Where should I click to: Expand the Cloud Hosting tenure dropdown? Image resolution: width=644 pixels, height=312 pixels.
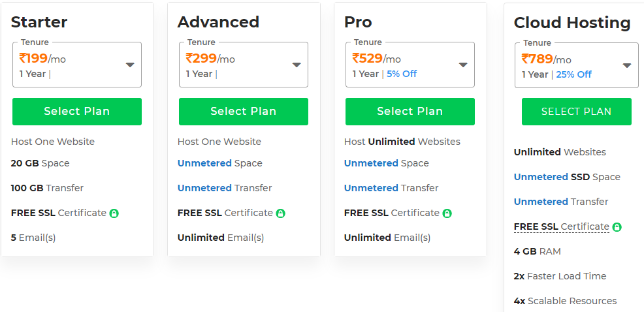pos(627,65)
